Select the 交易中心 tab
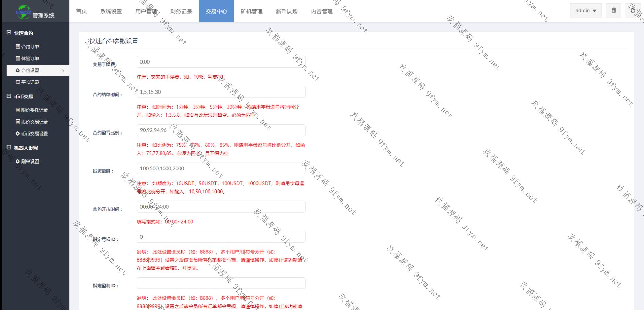 click(216, 11)
